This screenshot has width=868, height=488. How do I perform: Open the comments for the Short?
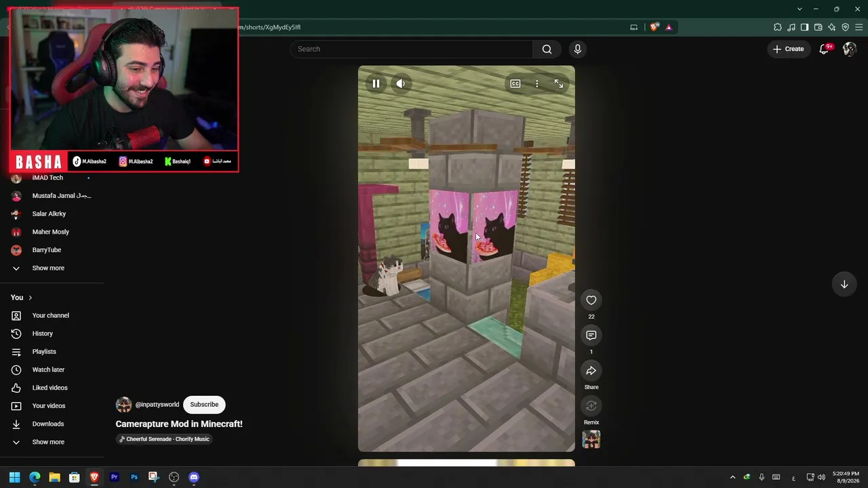point(591,335)
